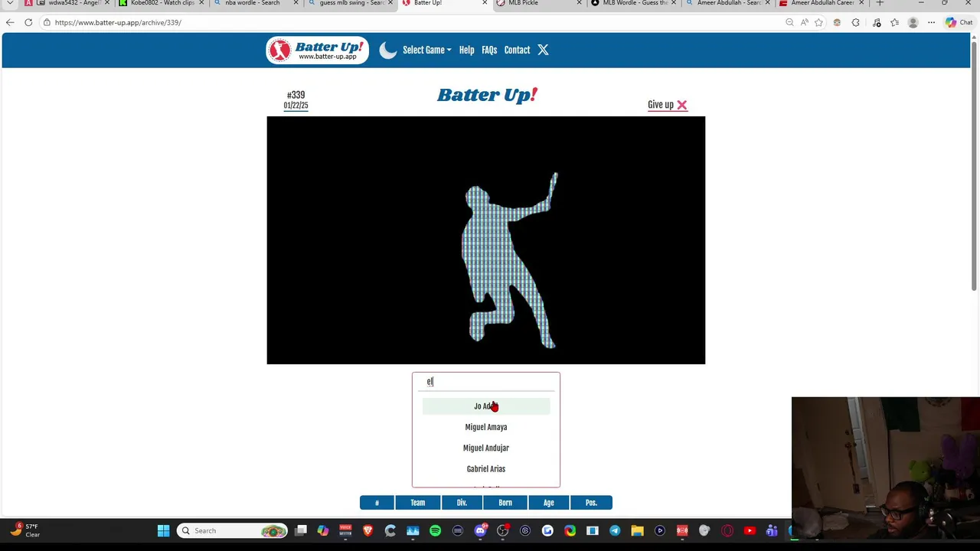Viewport: 980px width, 551px height.
Task: Open File Explorer from taskbar
Action: point(637,530)
